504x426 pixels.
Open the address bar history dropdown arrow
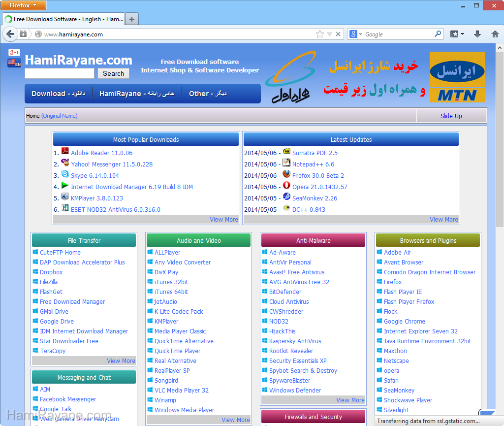coord(329,34)
